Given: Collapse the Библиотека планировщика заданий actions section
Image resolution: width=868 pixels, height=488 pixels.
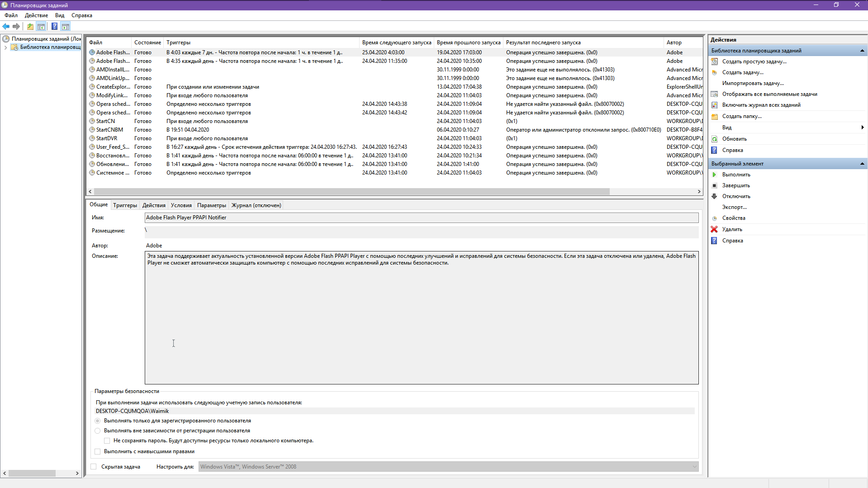Looking at the screenshot, I should coord(862,51).
